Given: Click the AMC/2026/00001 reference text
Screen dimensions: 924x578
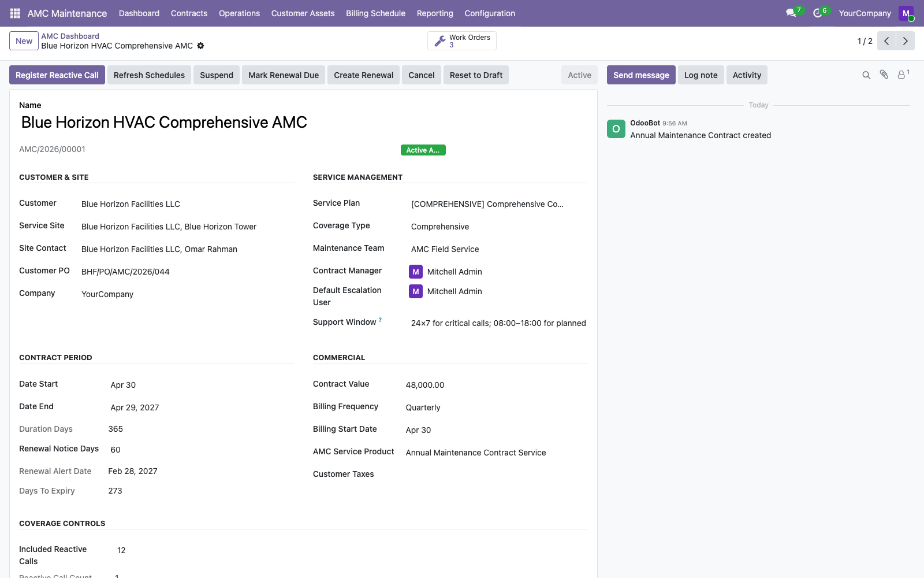Looking at the screenshot, I should (52, 149).
